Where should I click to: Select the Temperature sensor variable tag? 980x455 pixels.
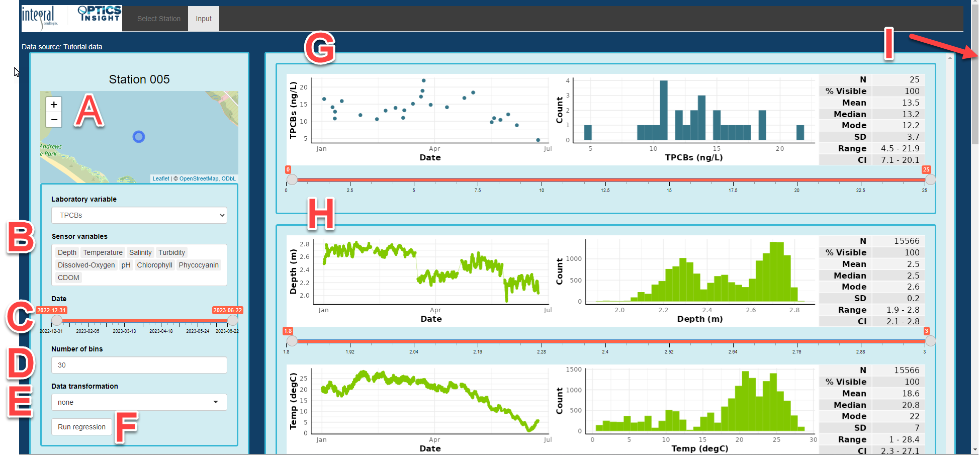(103, 252)
